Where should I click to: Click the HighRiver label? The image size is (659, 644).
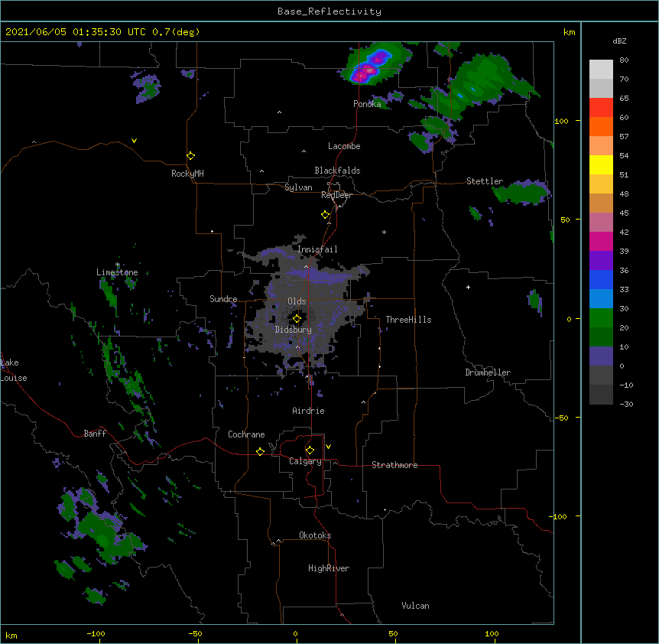tap(329, 568)
